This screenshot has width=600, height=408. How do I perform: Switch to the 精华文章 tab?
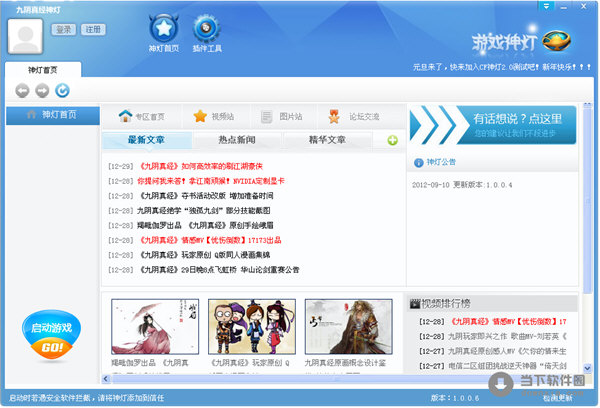tap(327, 140)
